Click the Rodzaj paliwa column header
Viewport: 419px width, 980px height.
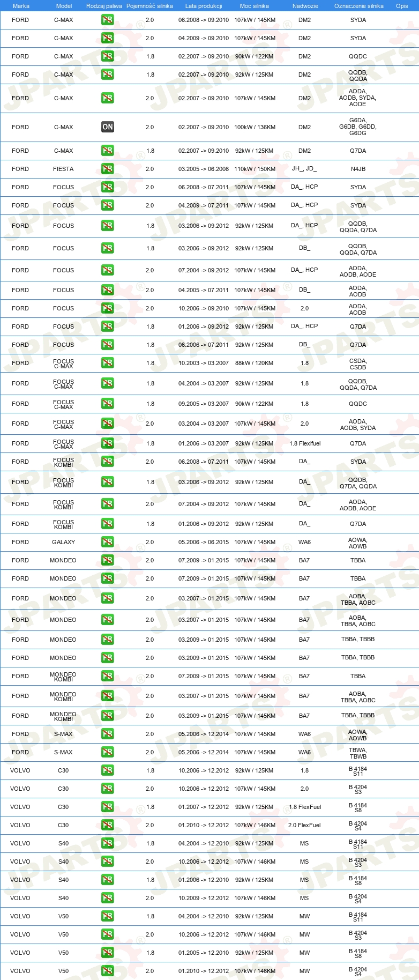104,6
